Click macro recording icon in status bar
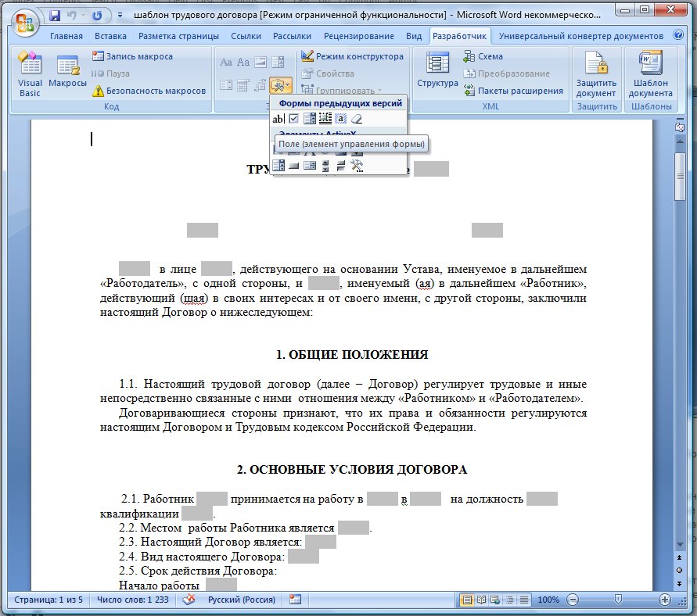Image resolution: width=697 pixels, height=616 pixels. (x=295, y=600)
